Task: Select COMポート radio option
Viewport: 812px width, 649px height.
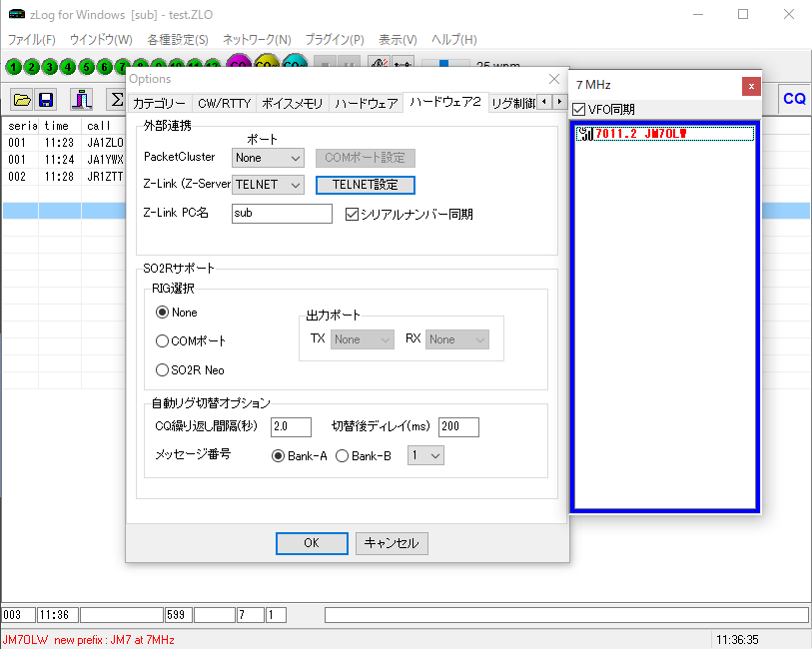Action: click(x=191, y=341)
